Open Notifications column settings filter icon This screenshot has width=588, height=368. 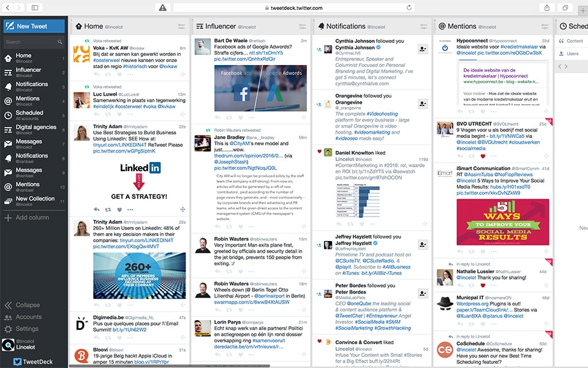424,26
